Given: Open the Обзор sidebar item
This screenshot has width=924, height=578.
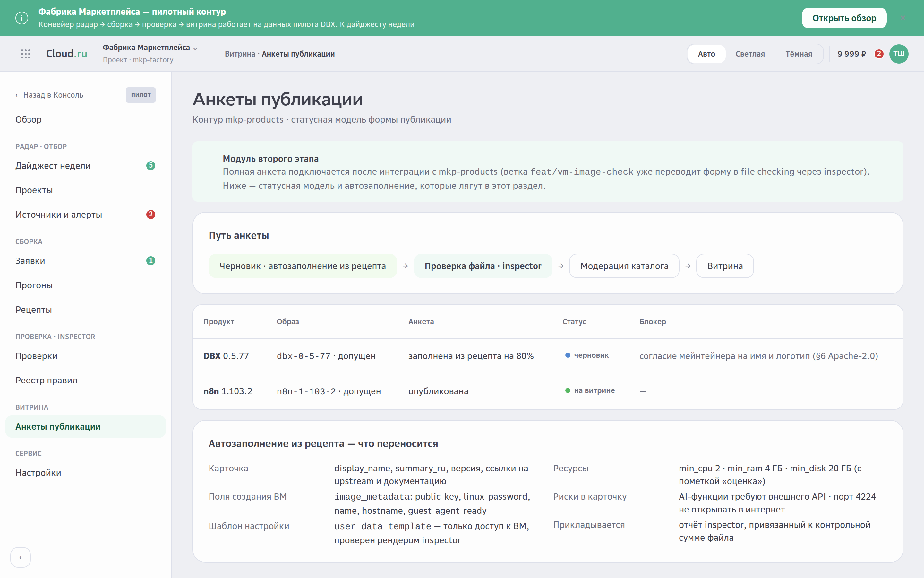Looking at the screenshot, I should (86, 119).
